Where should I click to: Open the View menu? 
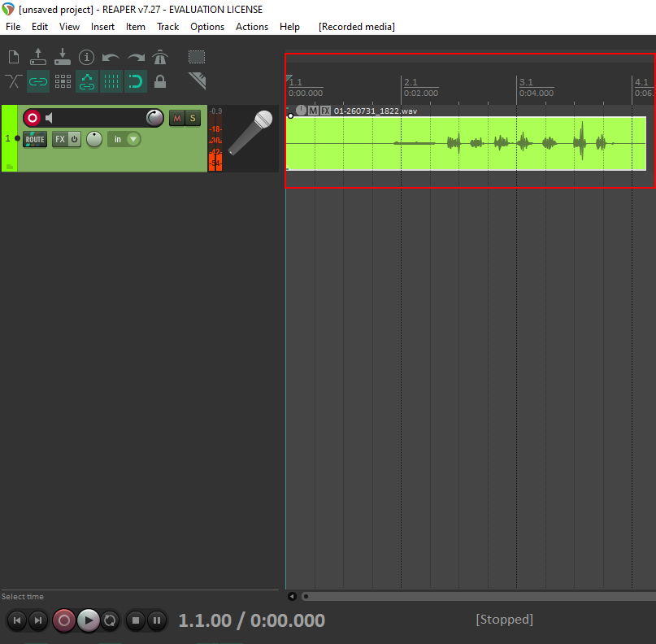[x=69, y=27]
